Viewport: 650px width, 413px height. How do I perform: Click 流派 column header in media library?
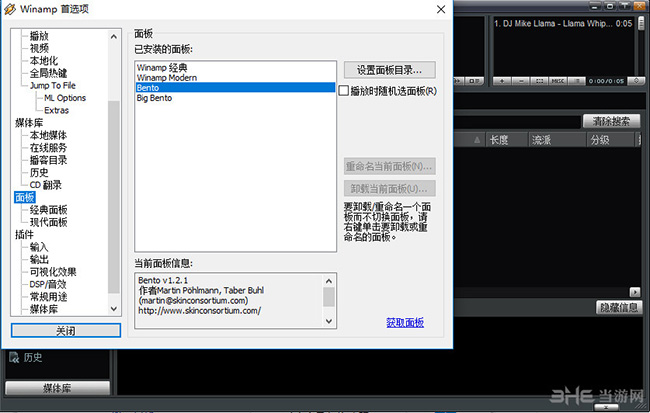[558, 140]
